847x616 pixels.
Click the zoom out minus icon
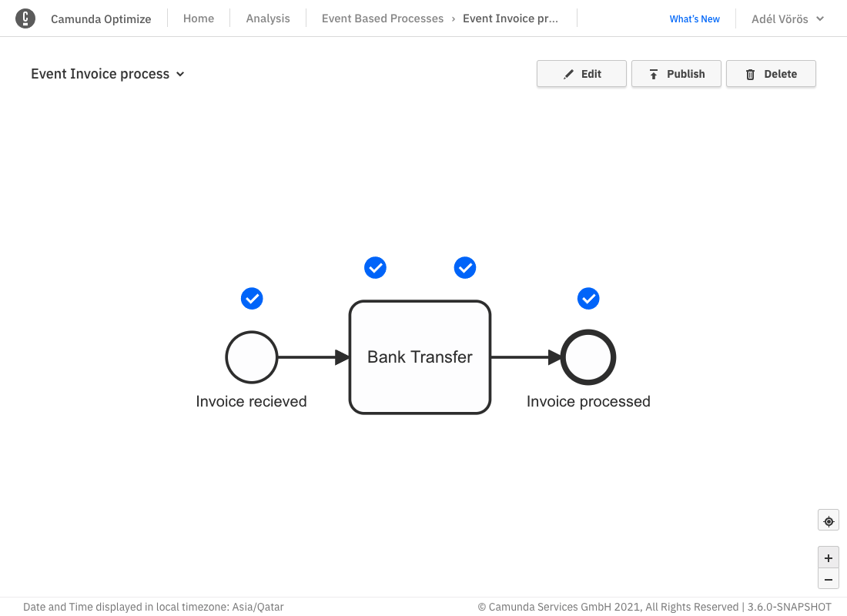pyautogui.click(x=829, y=579)
